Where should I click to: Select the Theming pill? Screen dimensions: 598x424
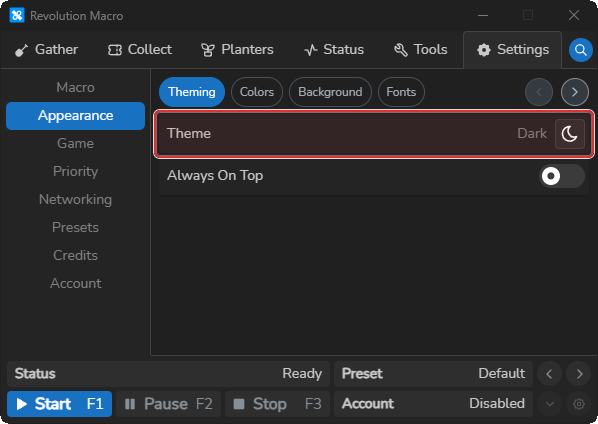(x=192, y=92)
